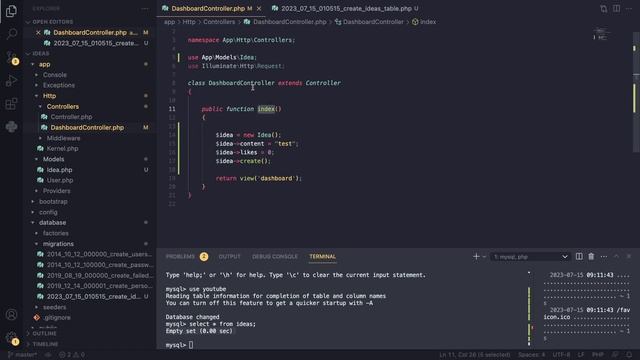Kill terminal with the trash icon
This screenshot has height=360, width=640.
tap(591, 257)
